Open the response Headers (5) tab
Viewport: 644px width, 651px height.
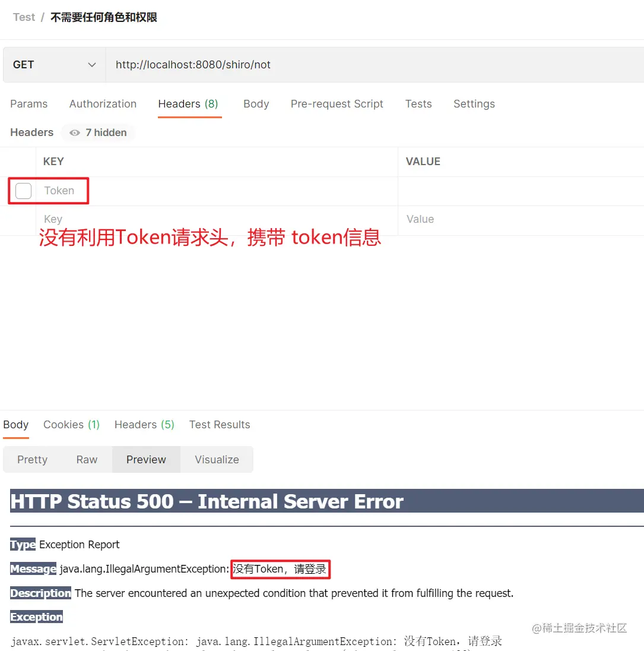click(144, 425)
